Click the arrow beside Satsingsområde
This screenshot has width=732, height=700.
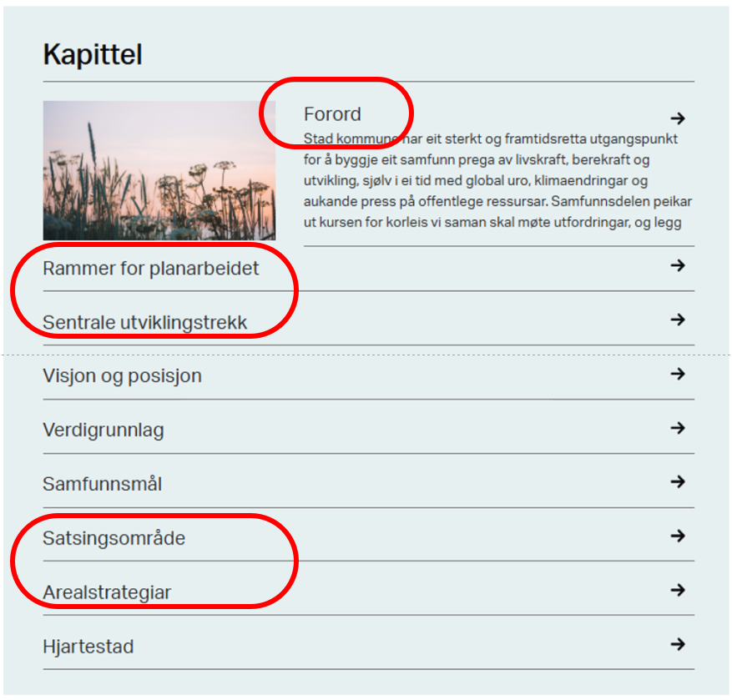[677, 536]
